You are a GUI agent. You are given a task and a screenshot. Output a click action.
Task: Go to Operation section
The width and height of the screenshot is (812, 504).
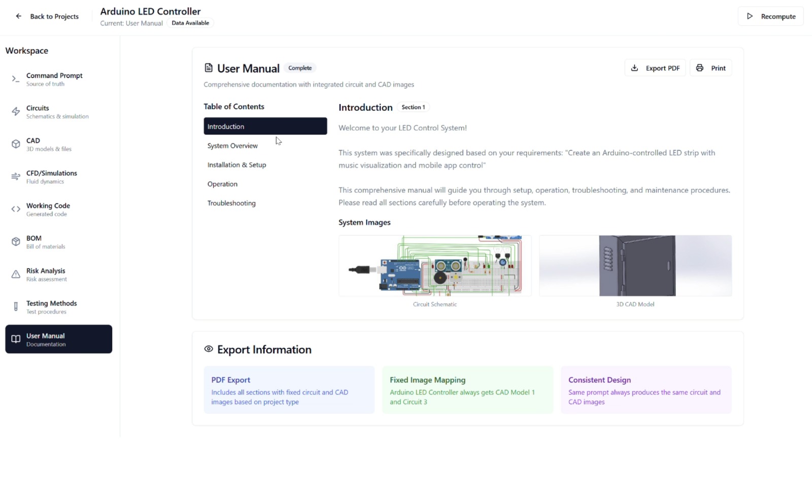(265, 184)
